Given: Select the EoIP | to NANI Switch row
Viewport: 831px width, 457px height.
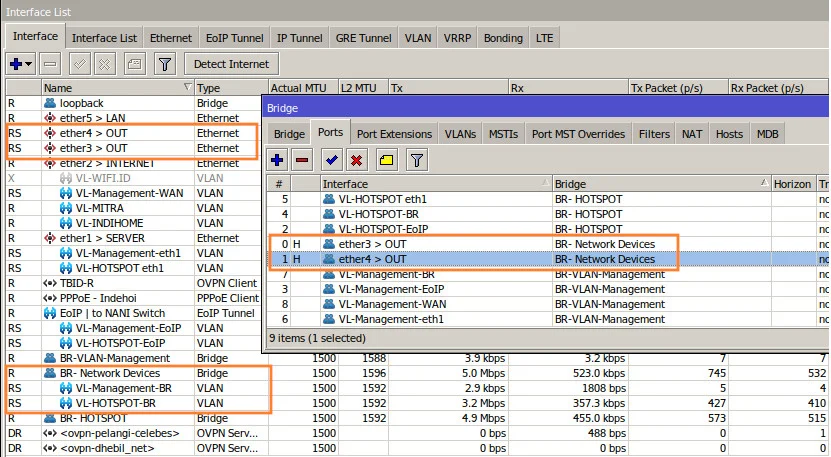Looking at the screenshot, I should [134, 313].
